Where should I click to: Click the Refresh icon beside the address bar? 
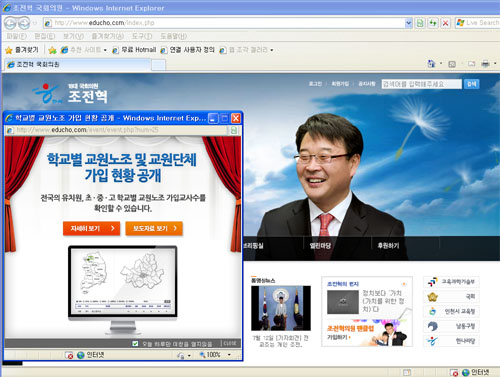(x=433, y=23)
